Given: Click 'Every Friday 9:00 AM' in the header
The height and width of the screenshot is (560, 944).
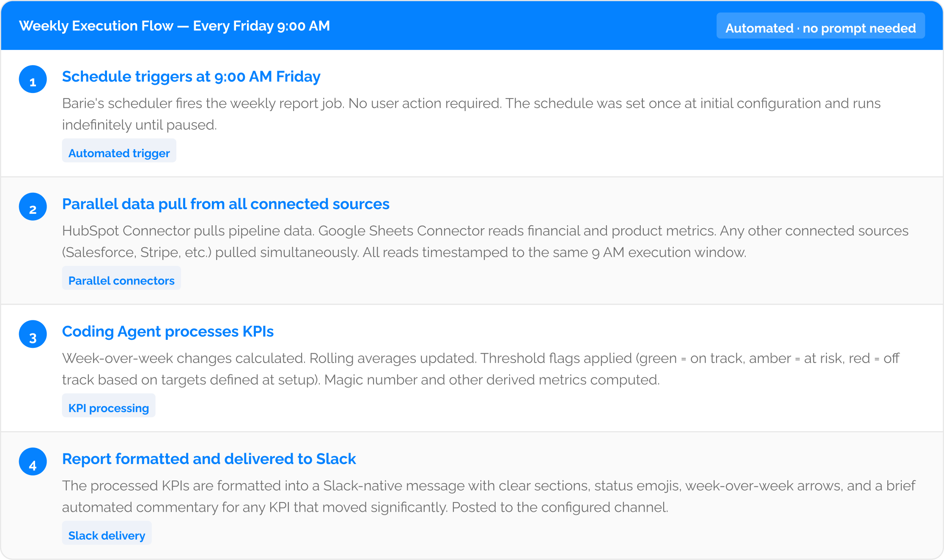Looking at the screenshot, I should pyautogui.click(x=261, y=26).
